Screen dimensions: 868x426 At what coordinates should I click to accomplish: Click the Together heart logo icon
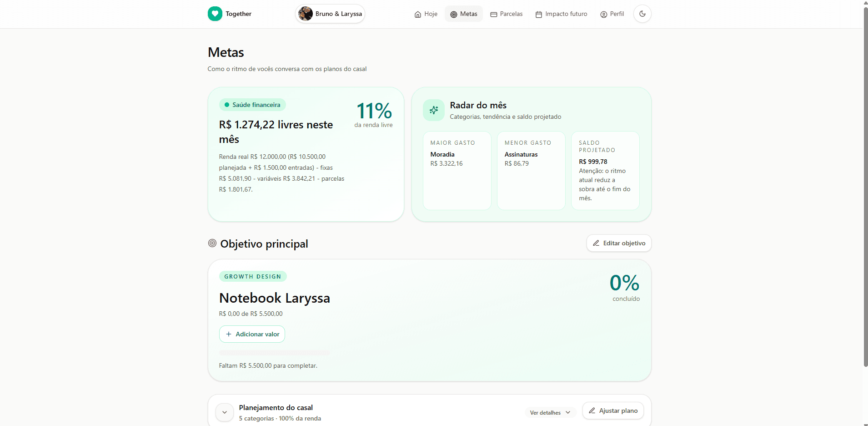215,14
